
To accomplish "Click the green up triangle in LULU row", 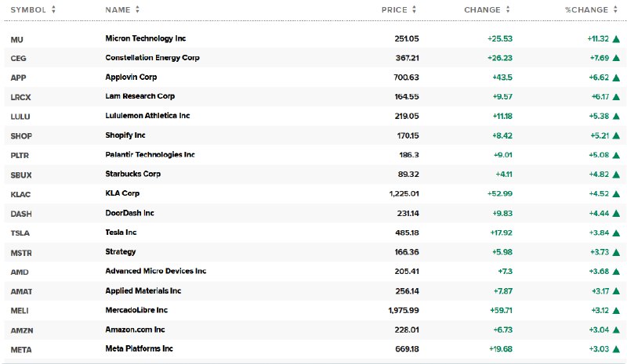I will coord(616,117).
